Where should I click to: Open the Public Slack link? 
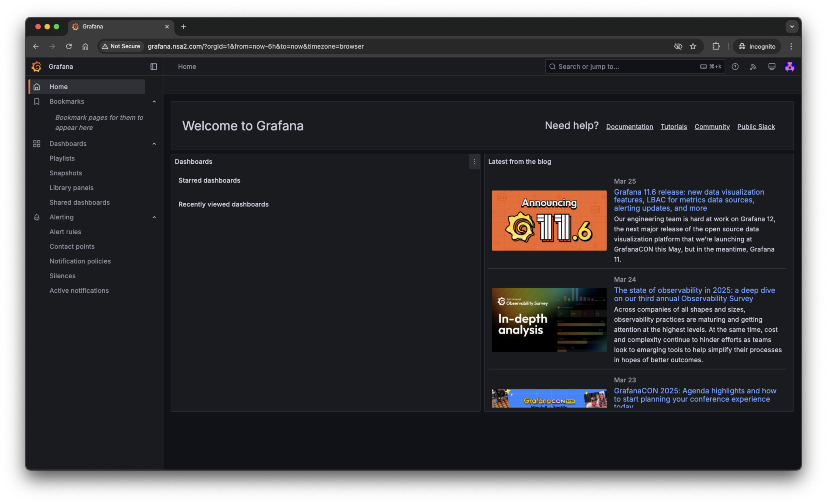click(756, 127)
